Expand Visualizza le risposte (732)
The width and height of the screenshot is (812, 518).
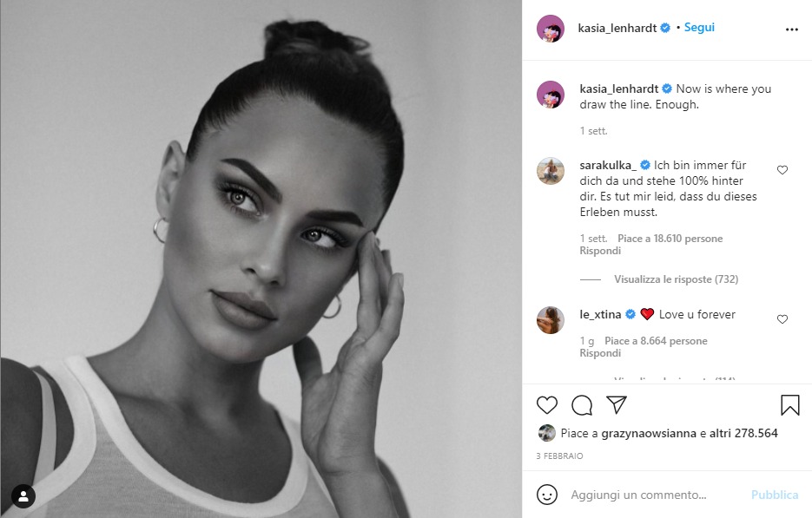point(676,279)
